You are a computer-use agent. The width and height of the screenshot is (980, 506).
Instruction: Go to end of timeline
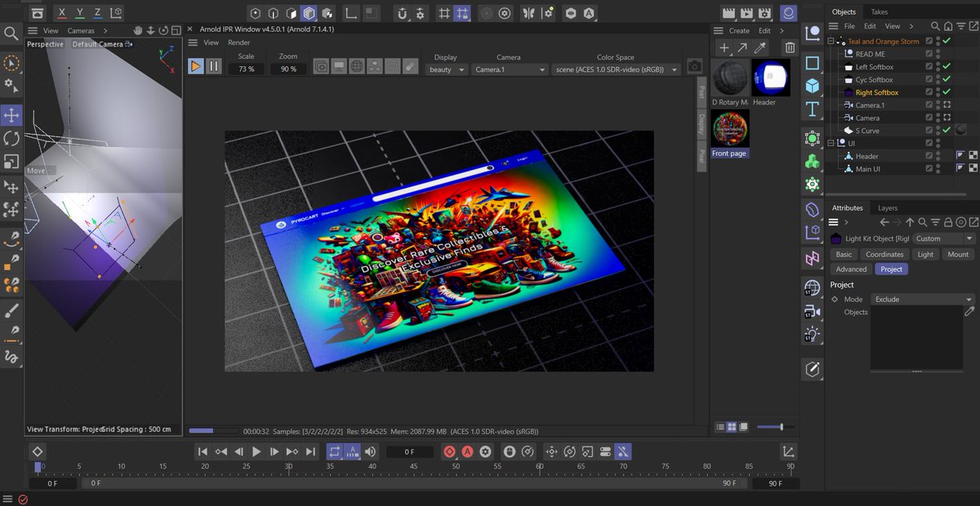click(x=311, y=451)
